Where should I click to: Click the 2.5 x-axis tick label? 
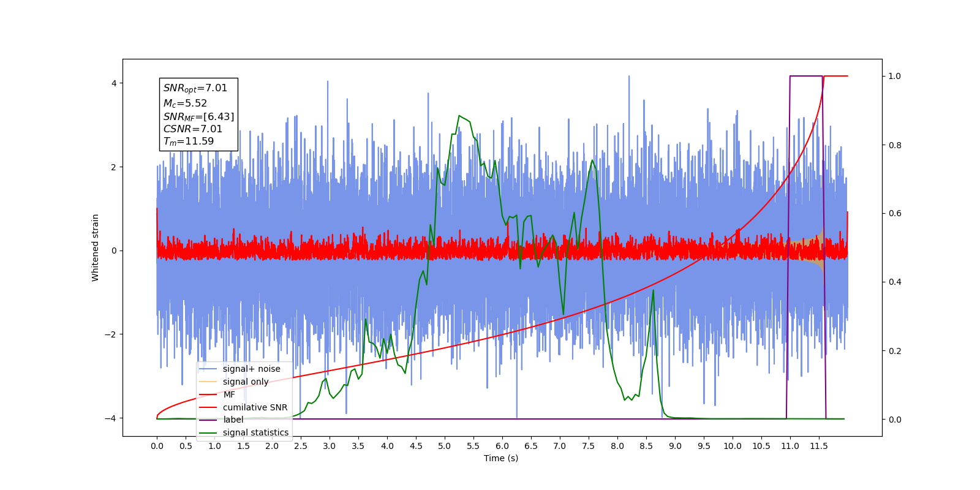pos(301,446)
